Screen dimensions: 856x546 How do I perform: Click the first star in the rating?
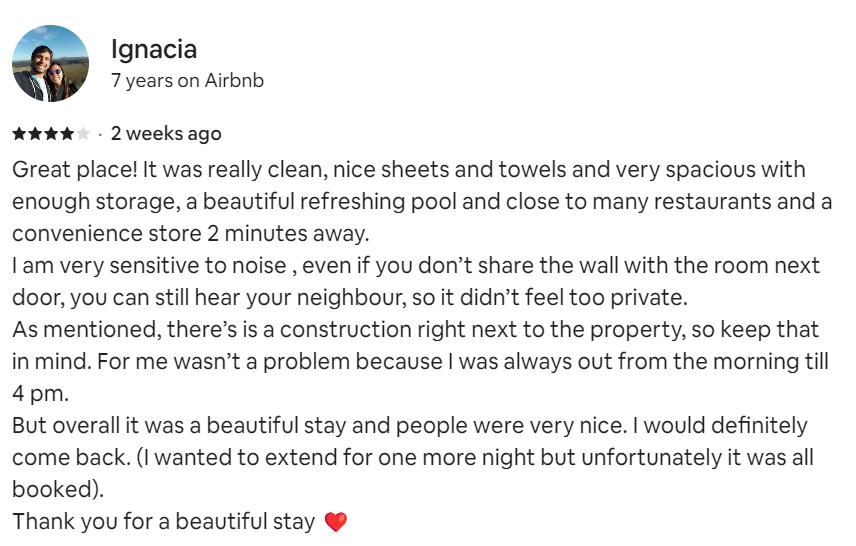pos(19,134)
